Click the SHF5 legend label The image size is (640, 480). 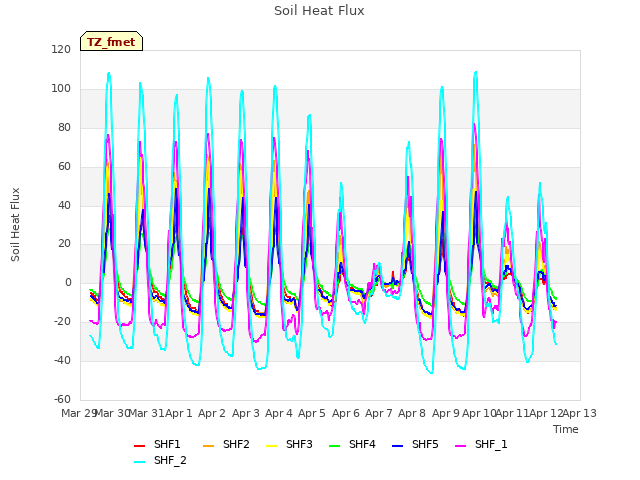[425, 444]
